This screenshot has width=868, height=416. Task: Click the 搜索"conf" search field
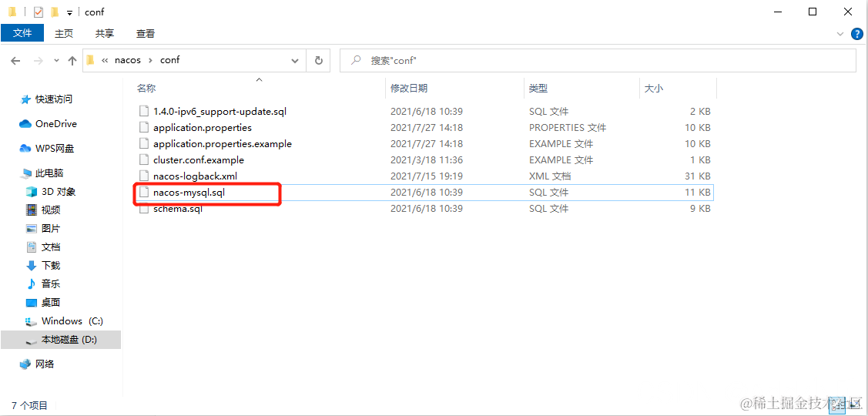click(598, 60)
